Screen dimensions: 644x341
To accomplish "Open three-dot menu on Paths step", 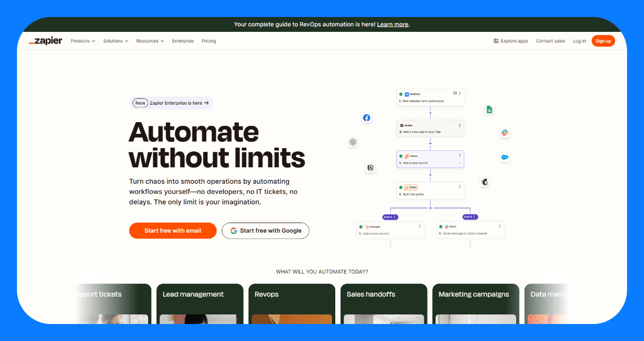I will [460, 187].
